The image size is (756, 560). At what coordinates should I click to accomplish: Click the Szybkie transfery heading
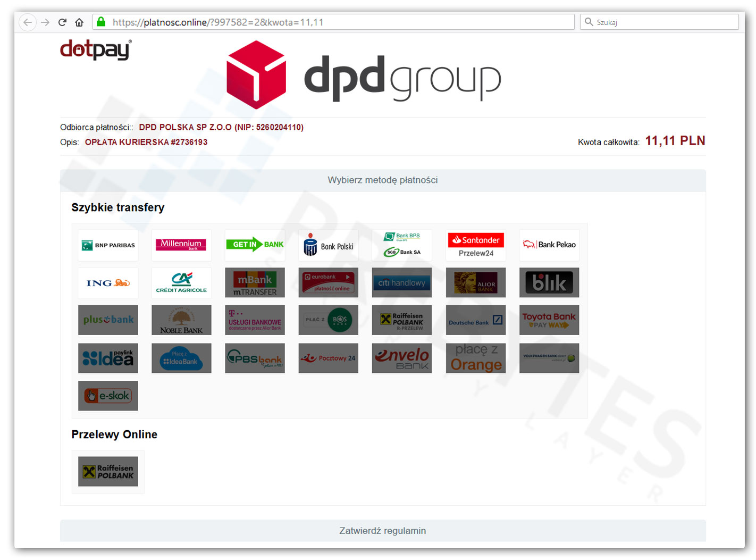118,207
